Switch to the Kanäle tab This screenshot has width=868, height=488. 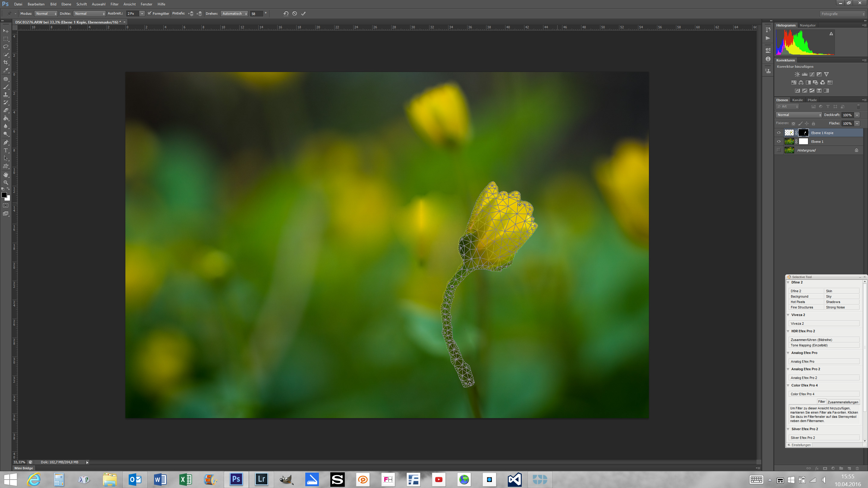tap(797, 100)
